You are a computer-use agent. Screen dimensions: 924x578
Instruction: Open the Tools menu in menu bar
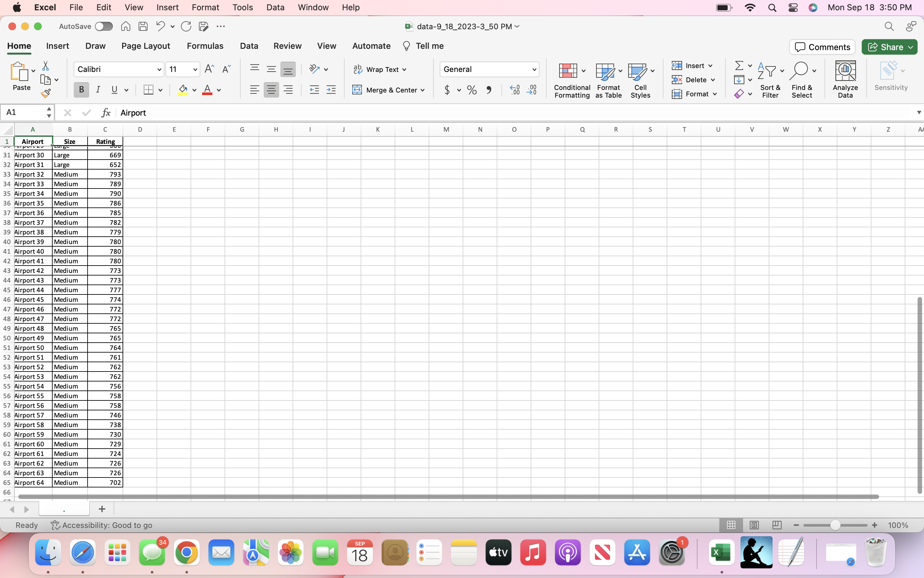click(x=243, y=7)
